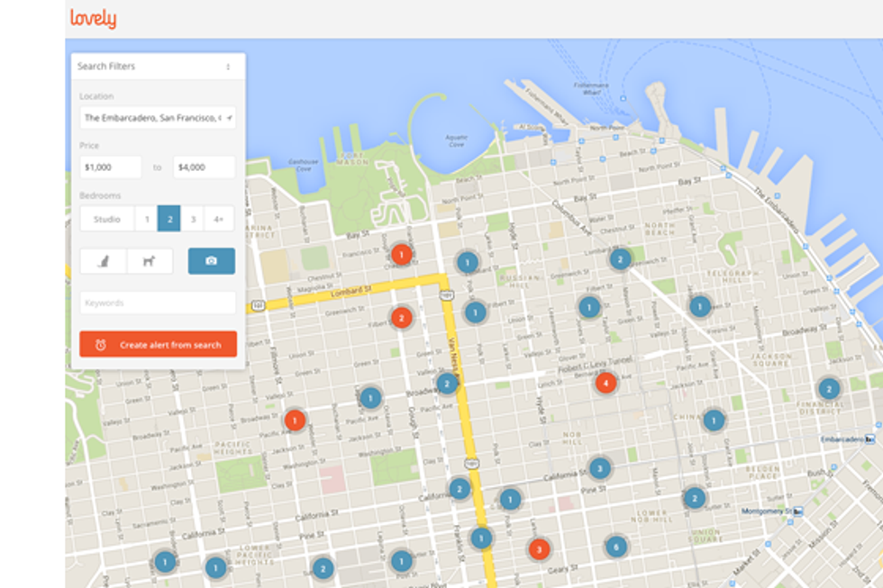Collapse the Search Filters panel
Viewport: 883px width, 588px height.
228,67
